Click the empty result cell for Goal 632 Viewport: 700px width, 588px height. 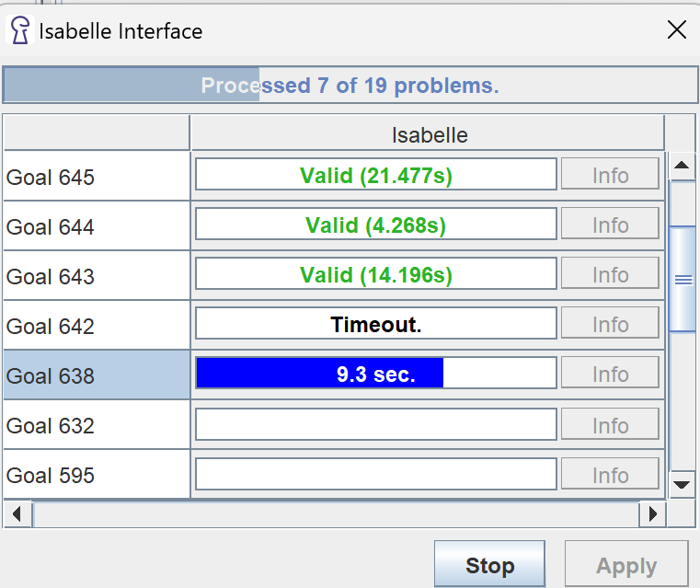(376, 424)
